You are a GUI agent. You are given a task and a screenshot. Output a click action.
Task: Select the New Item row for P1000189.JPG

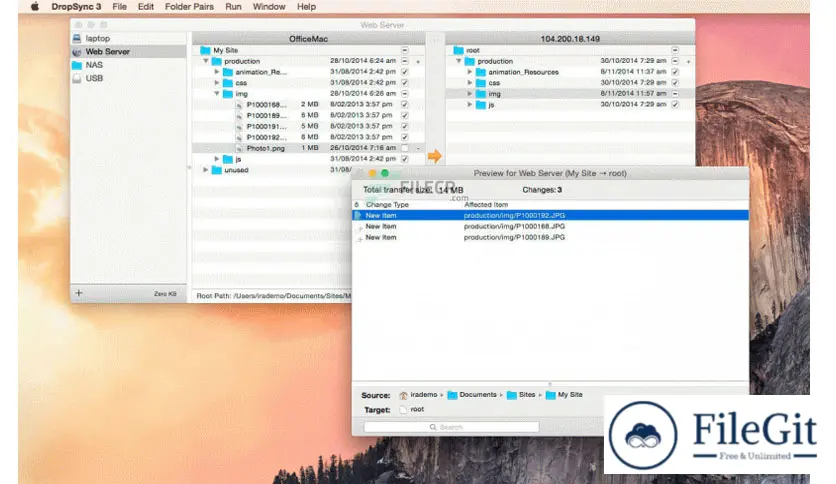pyautogui.click(x=550, y=237)
